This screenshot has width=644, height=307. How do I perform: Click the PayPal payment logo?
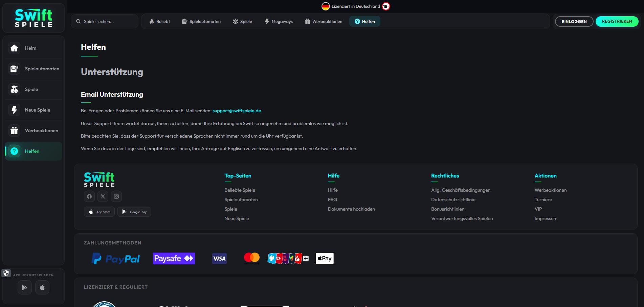coord(116,259)
